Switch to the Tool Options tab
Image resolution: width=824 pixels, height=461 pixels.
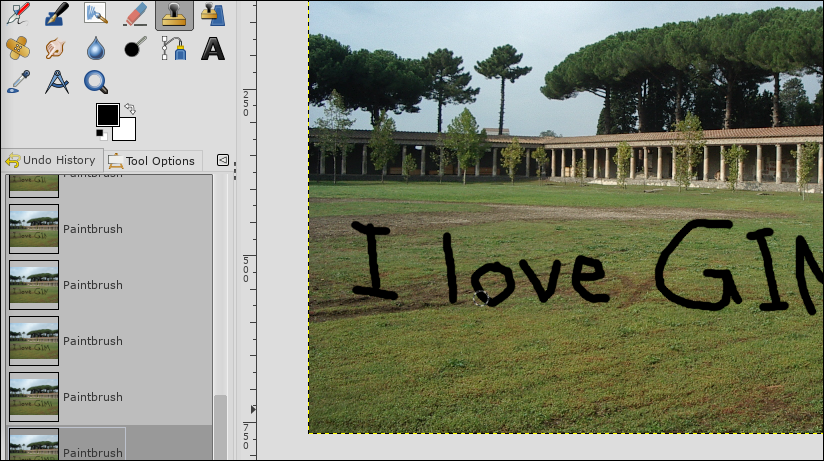coord(152,161)
